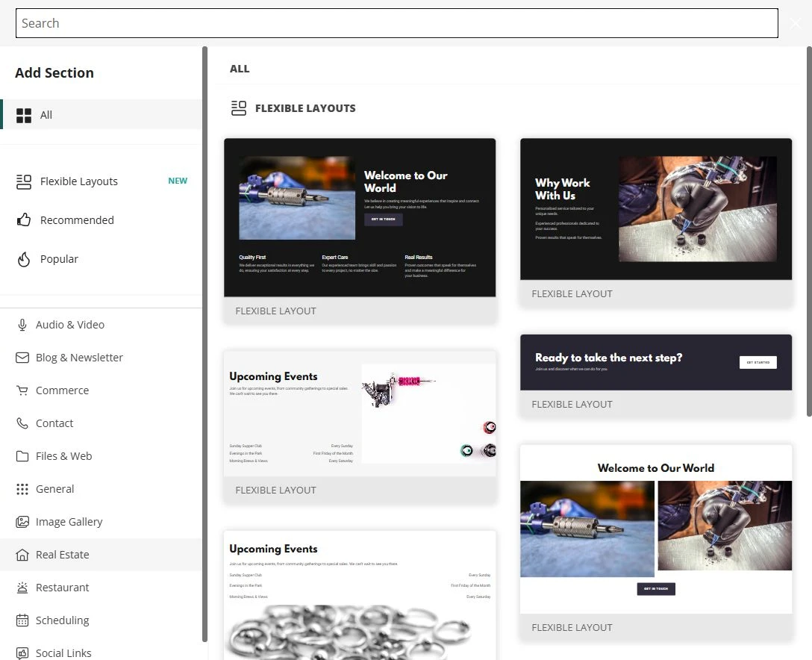Select Upcoming Events layout with tattoo machine image

360,427
